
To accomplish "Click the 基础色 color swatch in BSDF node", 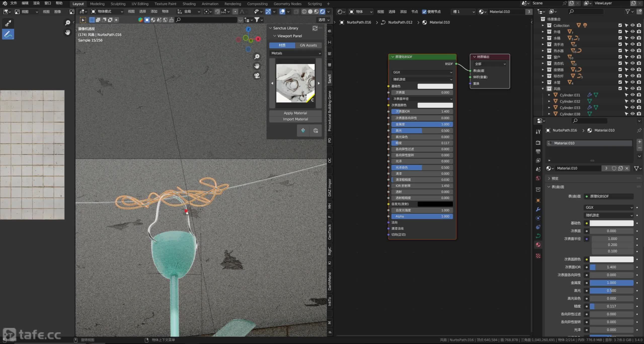I will pos(435,86).
